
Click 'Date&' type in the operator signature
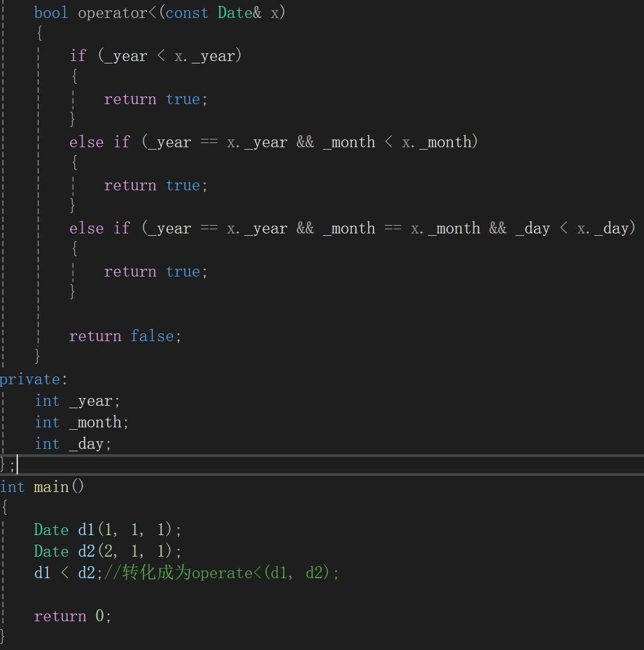pyautogui.click(x=239, y=13)
